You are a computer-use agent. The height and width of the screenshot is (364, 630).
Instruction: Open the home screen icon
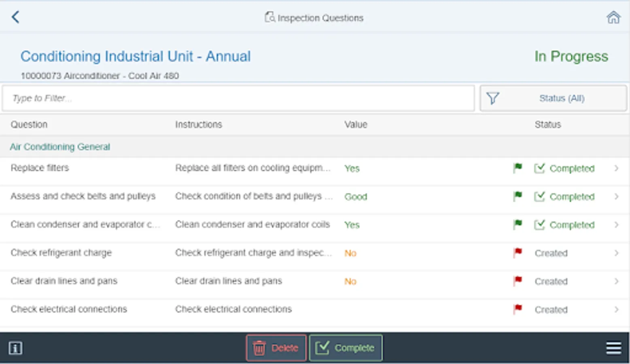(x=613, y=17)
